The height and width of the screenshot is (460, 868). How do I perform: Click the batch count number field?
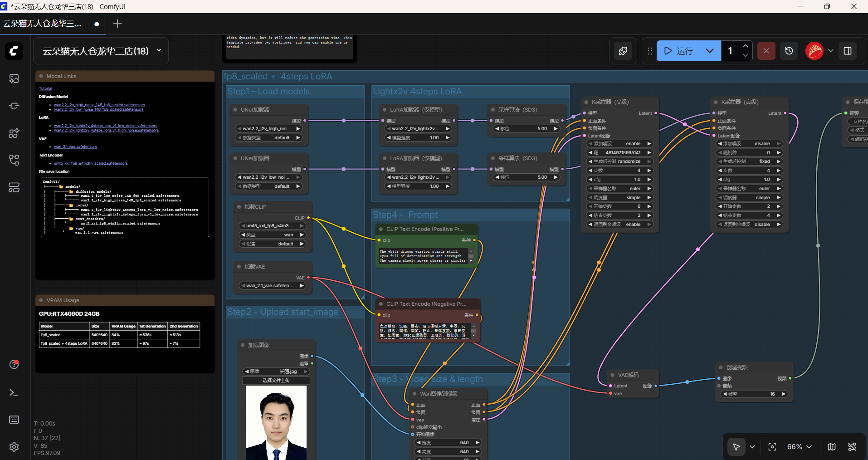[731, 51]
